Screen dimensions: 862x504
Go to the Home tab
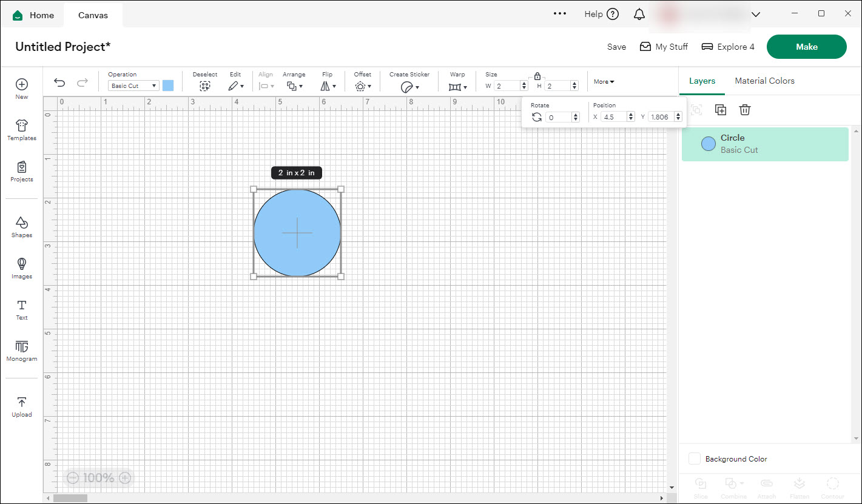click(33, 15)
